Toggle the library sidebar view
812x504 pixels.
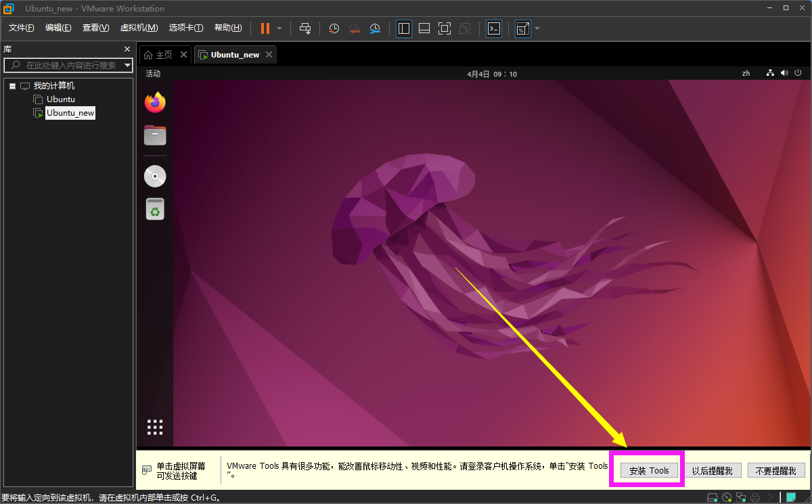(404, 28)
